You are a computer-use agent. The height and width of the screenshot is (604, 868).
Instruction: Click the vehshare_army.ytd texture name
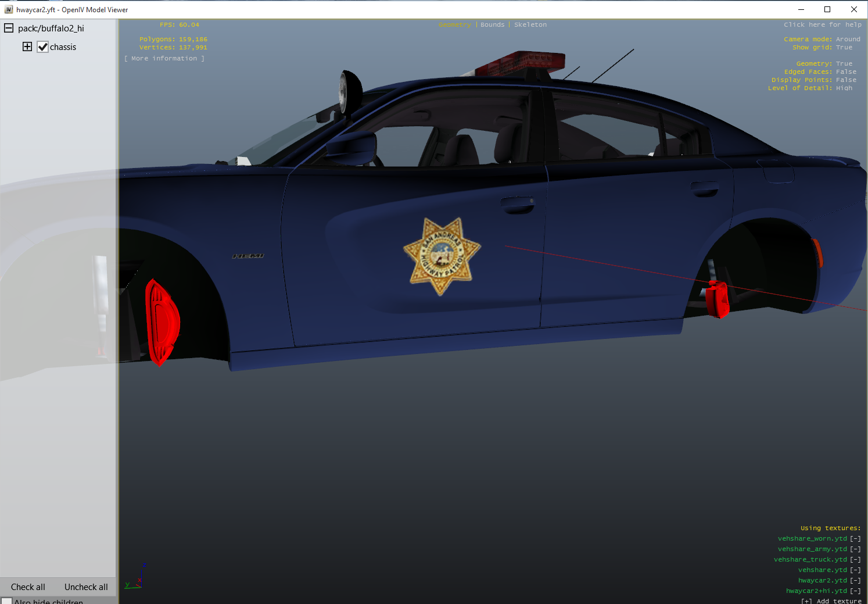pos(813,549)
